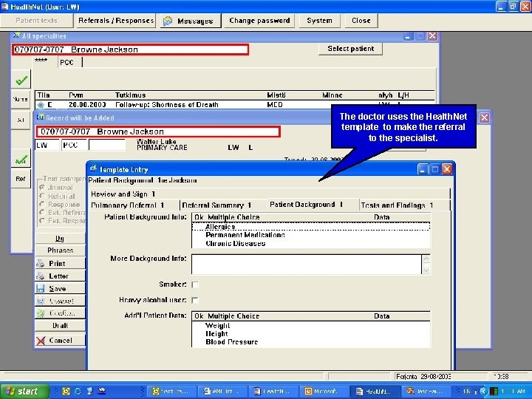Select the Height row

[x=311, y=333]
